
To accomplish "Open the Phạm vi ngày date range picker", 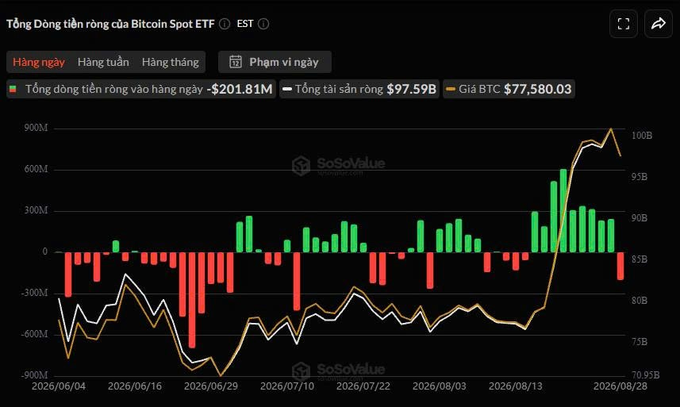I will click(275, 62).
